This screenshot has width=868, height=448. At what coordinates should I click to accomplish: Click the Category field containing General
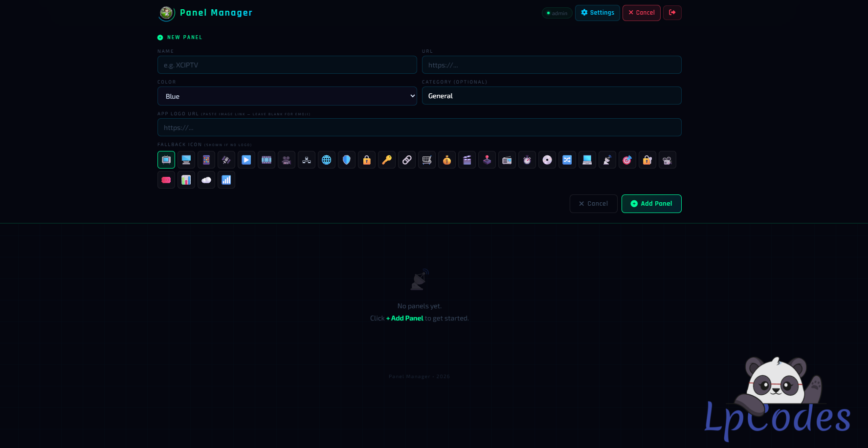point(551,96)
